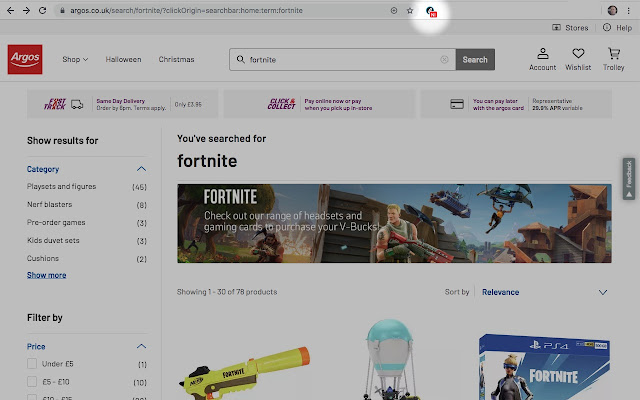Open the Fortnite balloon playset product image

click(x=389, y=360)
